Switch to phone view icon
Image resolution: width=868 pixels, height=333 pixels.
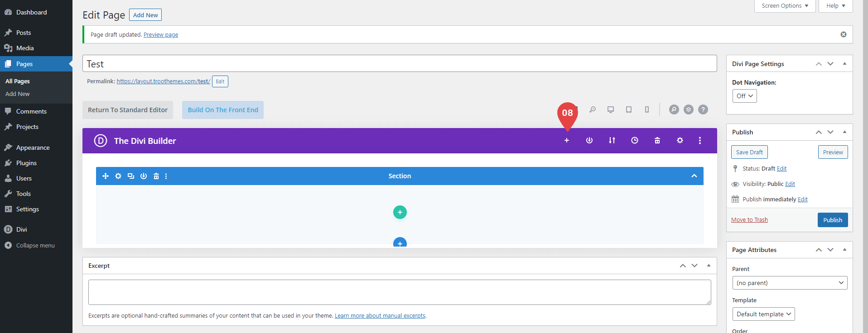(647, 109)
